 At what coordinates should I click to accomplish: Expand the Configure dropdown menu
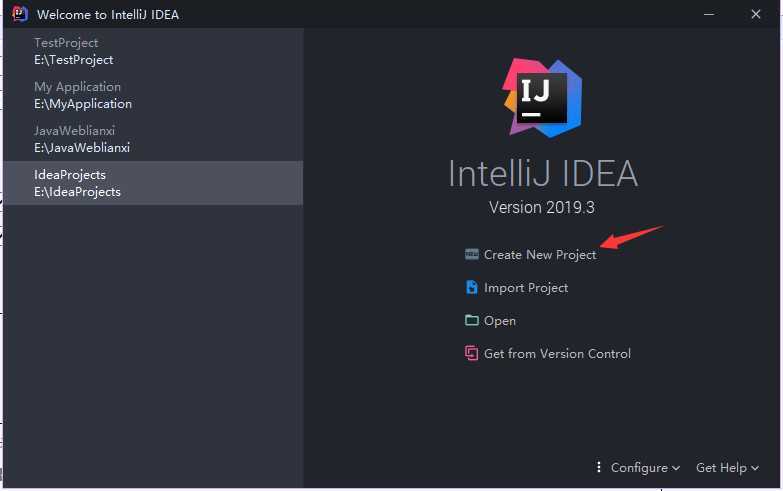pyautogui.click(x=645, y=468)
